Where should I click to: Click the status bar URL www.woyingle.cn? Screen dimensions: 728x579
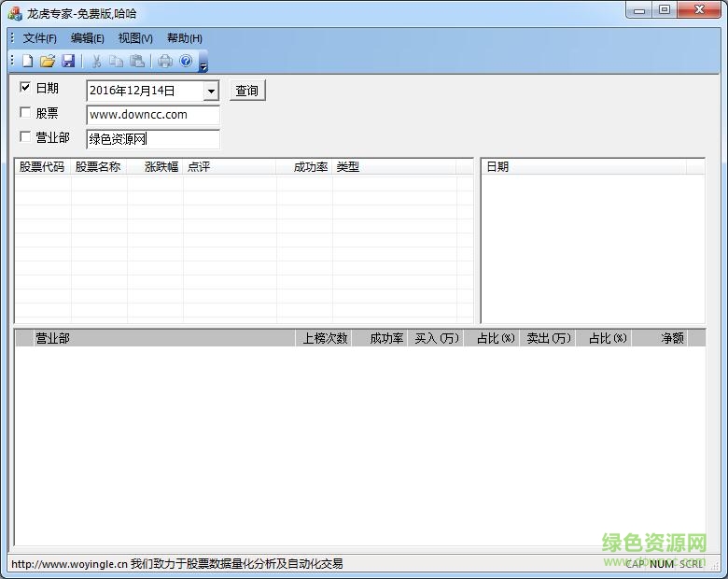[69, 564]
